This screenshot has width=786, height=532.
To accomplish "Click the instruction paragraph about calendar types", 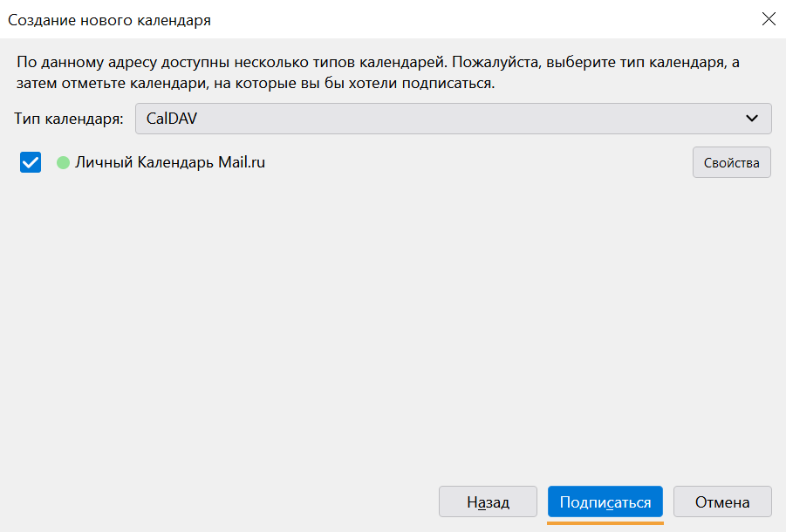I will coord(378,72).
